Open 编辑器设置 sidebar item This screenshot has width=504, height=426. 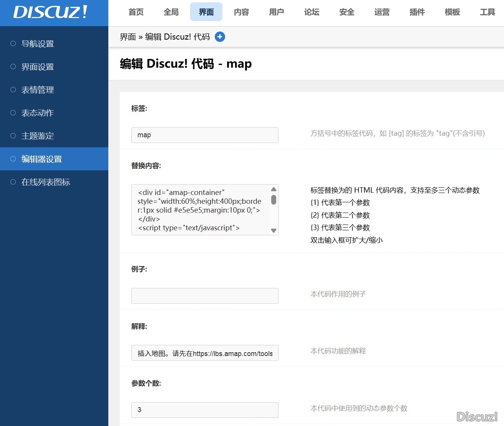41,159
